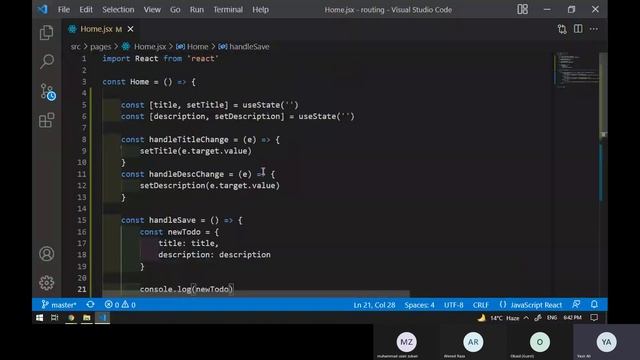Change end of line via CRLF
640x360 pixels.
[x=480, y=304]
